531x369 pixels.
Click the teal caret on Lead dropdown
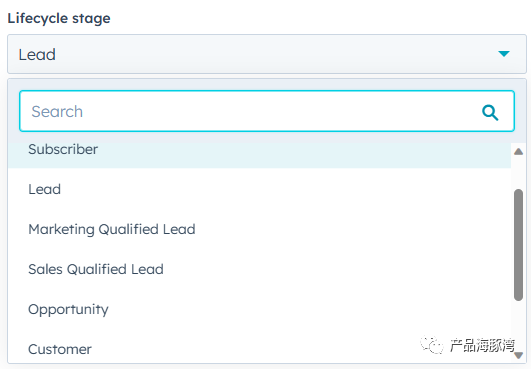tap(504, 54)
